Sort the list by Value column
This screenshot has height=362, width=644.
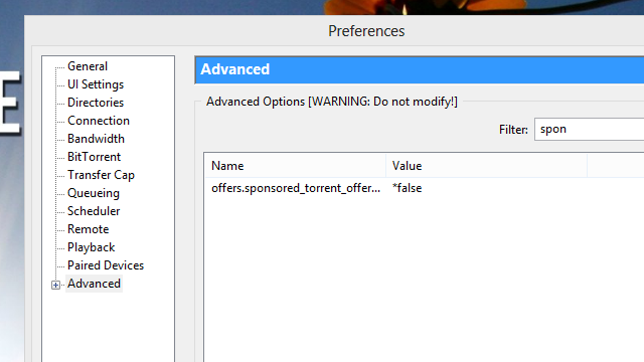click(x=486, y=166)
